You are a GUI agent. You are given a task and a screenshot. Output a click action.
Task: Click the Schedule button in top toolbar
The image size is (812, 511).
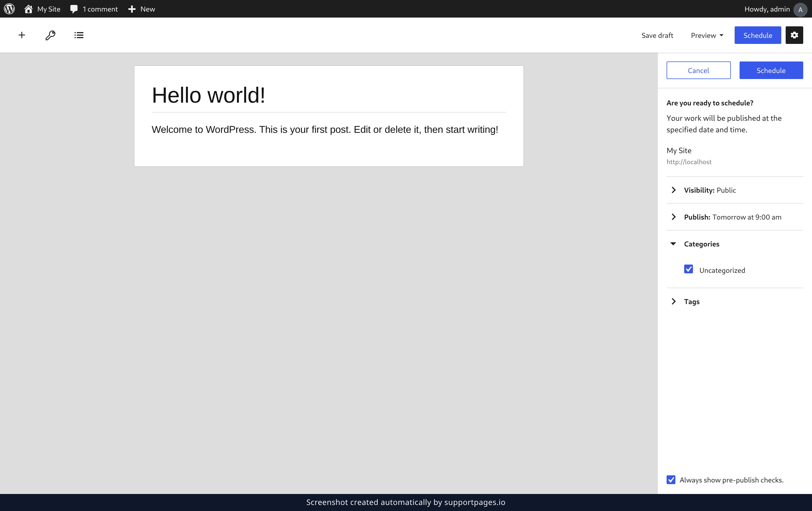(x=758, y=35)
